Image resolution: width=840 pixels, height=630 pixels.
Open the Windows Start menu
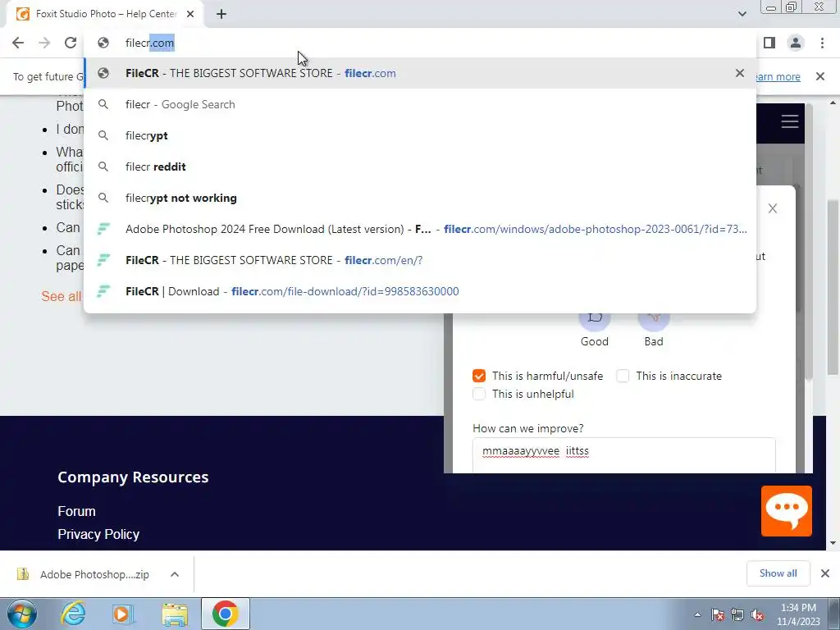22,614
